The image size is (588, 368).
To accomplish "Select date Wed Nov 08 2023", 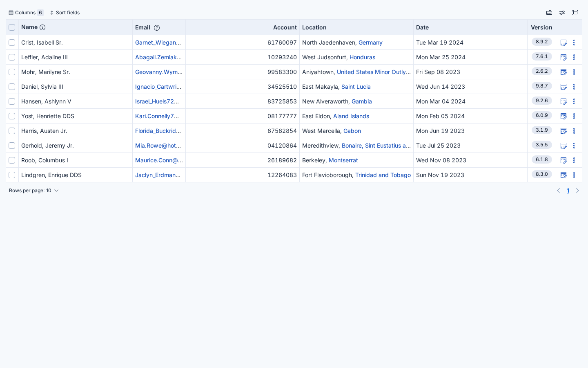I will click(x=441, y=160).
